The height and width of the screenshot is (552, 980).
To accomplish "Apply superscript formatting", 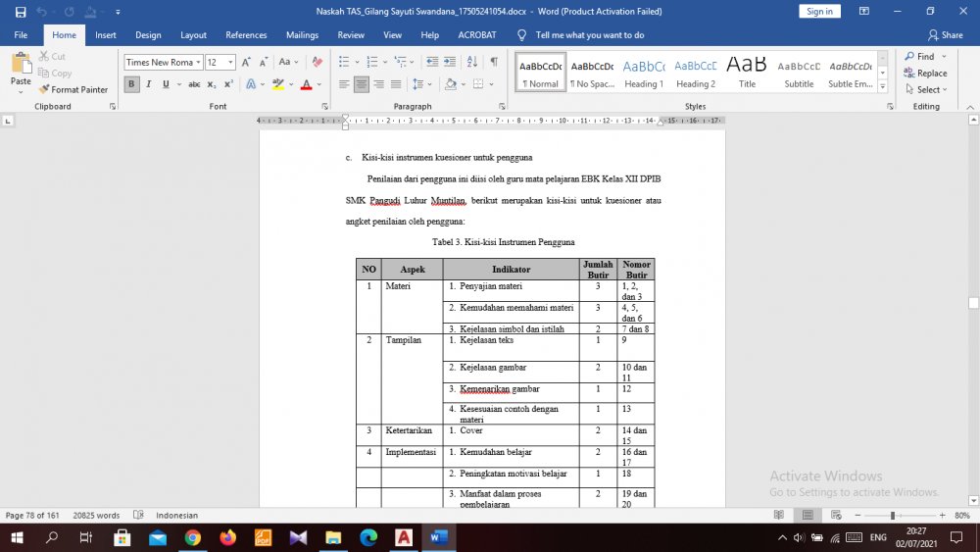I will [x=228, y=83].
